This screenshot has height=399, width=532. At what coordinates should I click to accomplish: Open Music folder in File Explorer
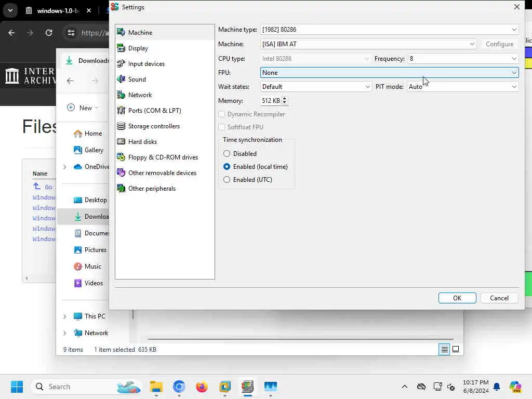pyautogui.click(x=87, y=267)
